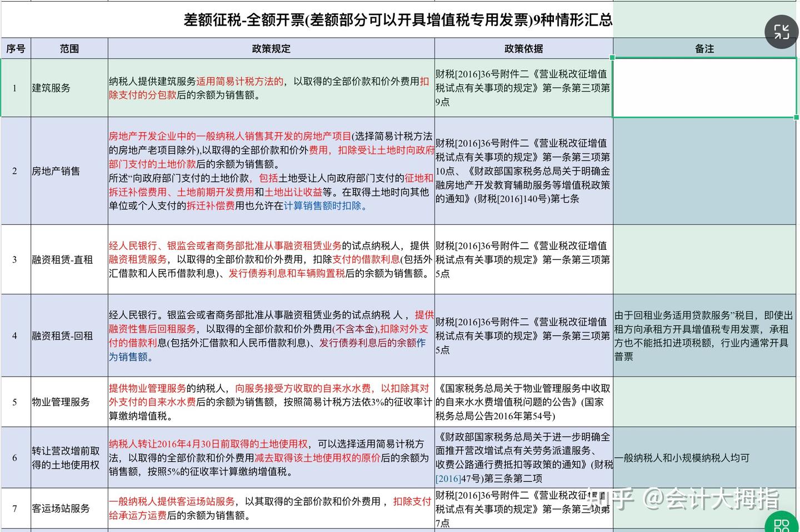Click the title cell 差额征税-全额开票
The width and height of the screenshot is (800, 532).
(x=398, y=20)
